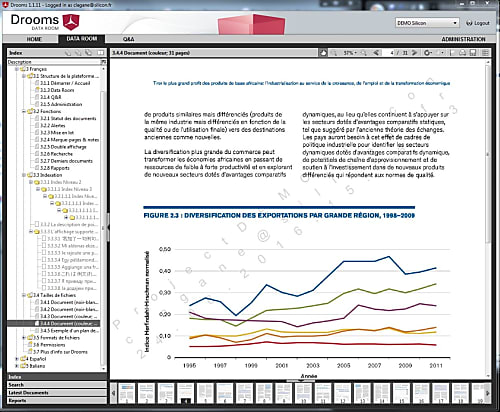The image size is (500, 412).
Task: Click the column config icon beside Description
Action: coord(103,62)
